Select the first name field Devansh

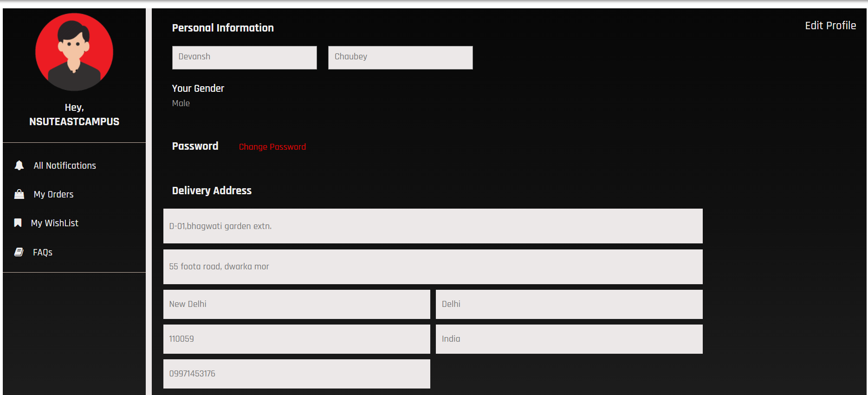245,57
